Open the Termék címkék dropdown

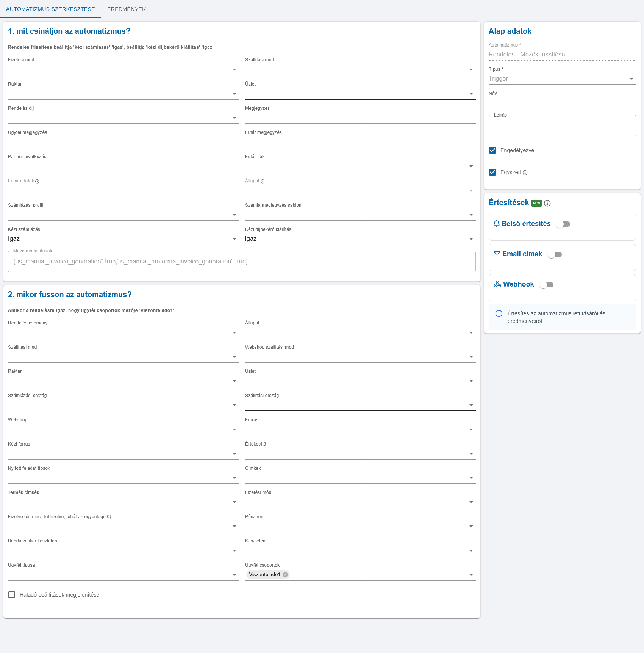(x=123, y=502)
